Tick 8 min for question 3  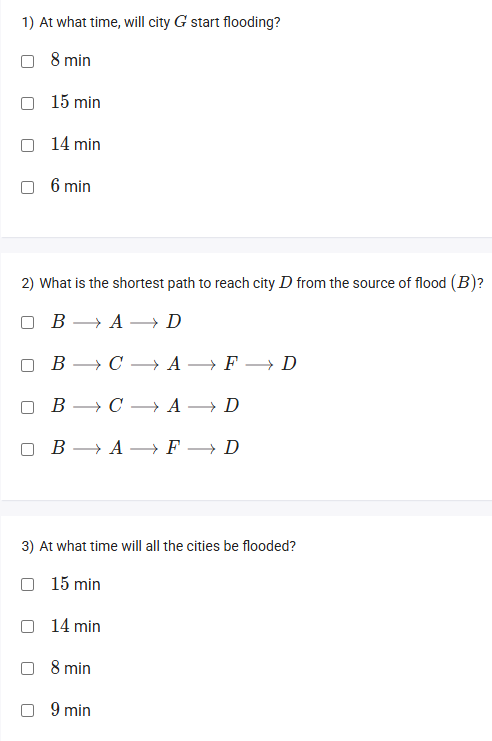pos(27,669)
